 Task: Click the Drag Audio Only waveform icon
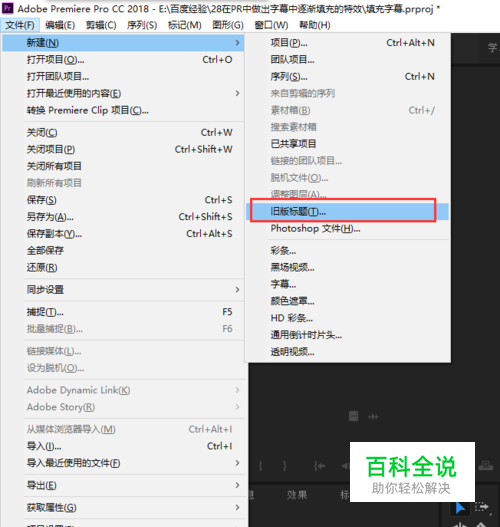coord(373,417)
